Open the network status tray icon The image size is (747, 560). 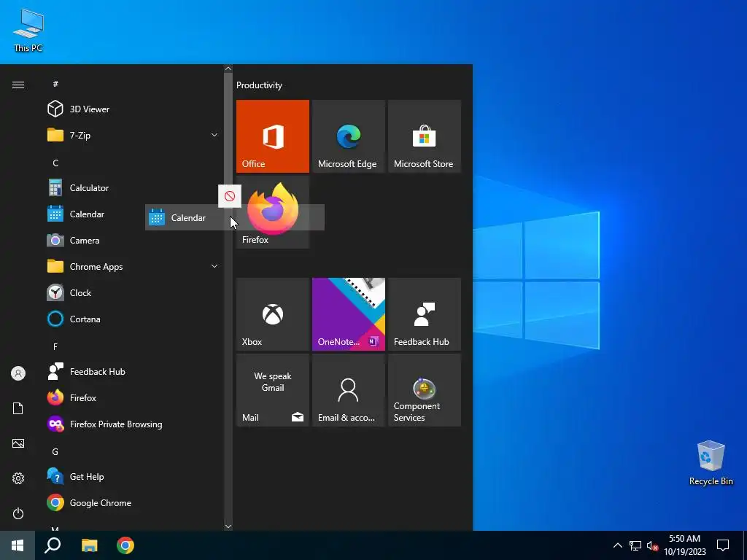pos(635,545)
